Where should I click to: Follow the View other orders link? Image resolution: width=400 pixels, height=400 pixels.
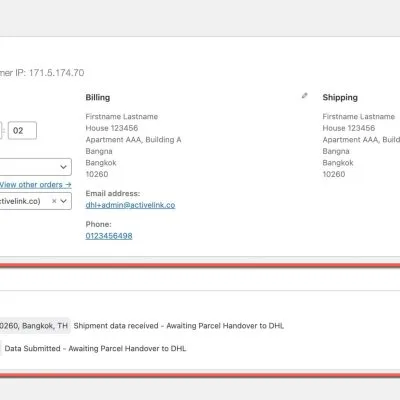coord(35,185)
